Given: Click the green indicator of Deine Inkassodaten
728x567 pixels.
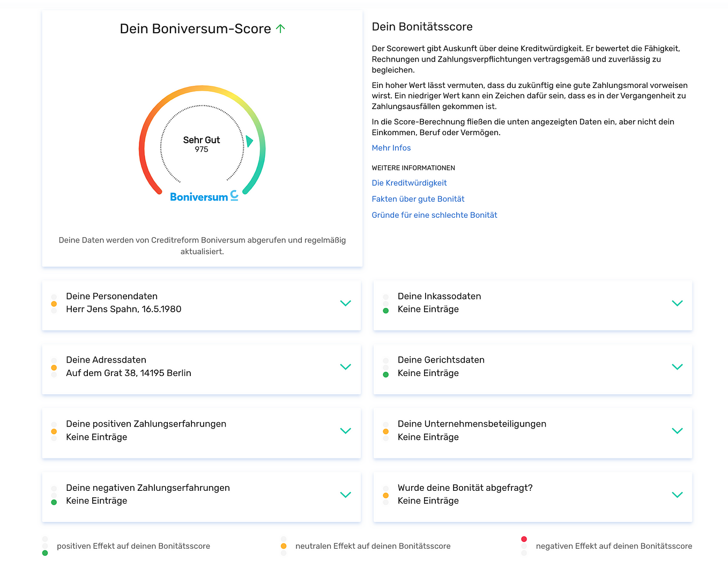Looking at the screenshot, I should [386, 311].
